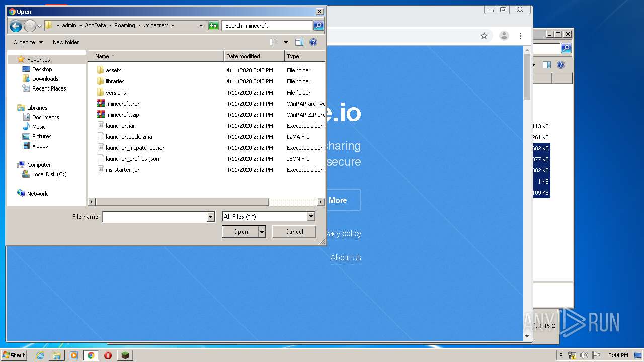This screenshot has width=644, height=362.
Task: Click the Open button
Action: (240, 232)
